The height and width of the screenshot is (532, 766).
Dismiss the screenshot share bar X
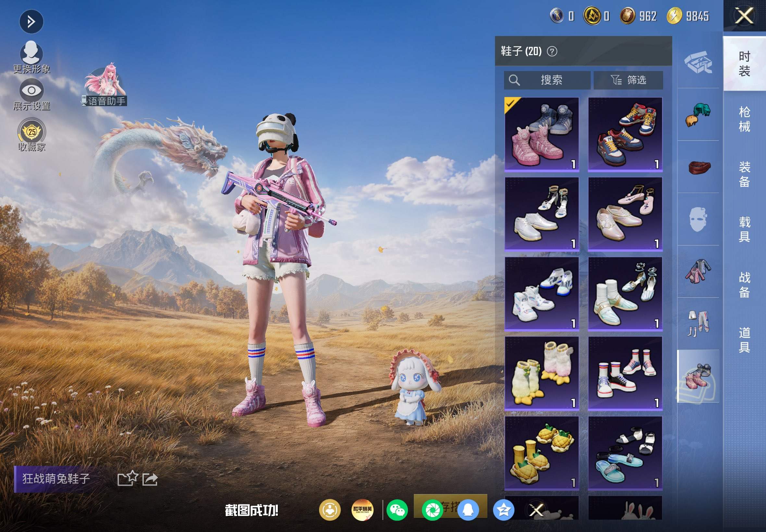click(x=537, y=510)
